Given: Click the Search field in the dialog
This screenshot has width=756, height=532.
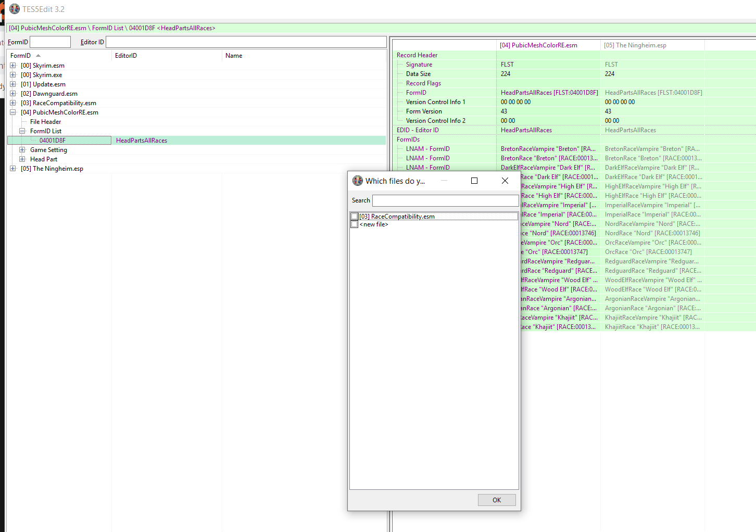Looking at the screenshot, I should [x=446, y=200].
